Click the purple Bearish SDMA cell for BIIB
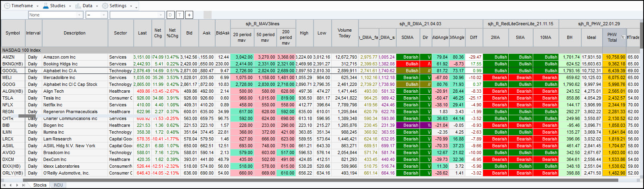 pyautogui.click(x=408, y=125)
